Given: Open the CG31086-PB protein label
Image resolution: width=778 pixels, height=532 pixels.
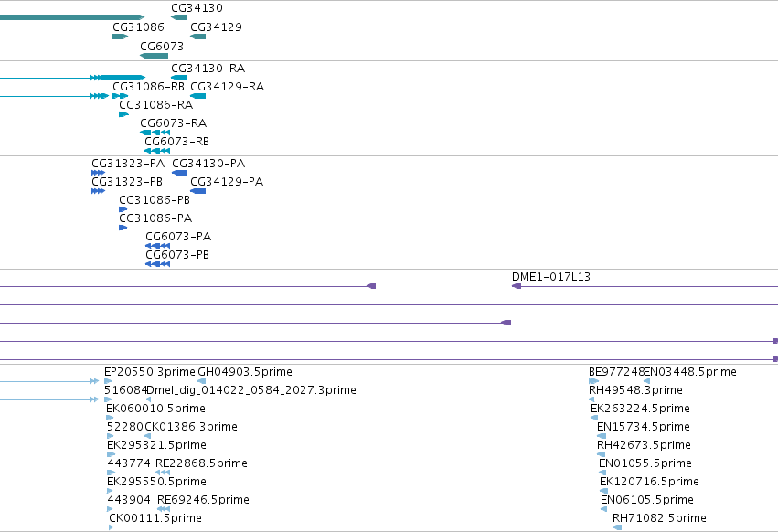Looking at the screenshot, I should click(x=155, y=200).
